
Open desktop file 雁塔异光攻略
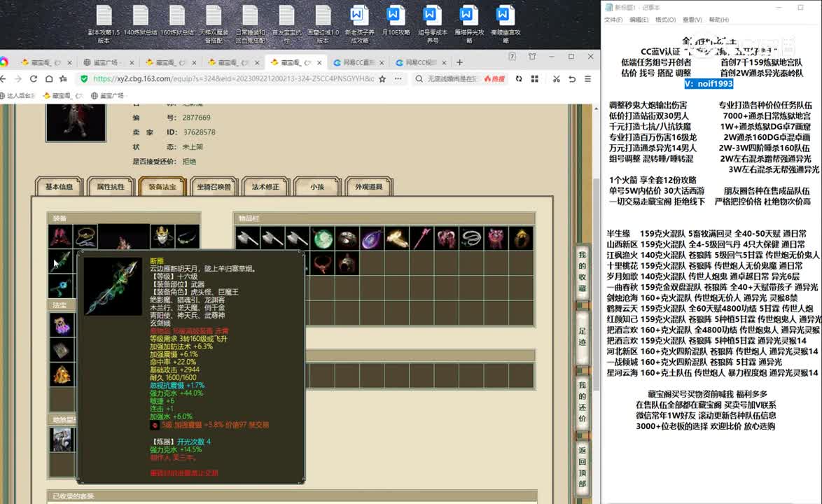click(x=468, y=24)
